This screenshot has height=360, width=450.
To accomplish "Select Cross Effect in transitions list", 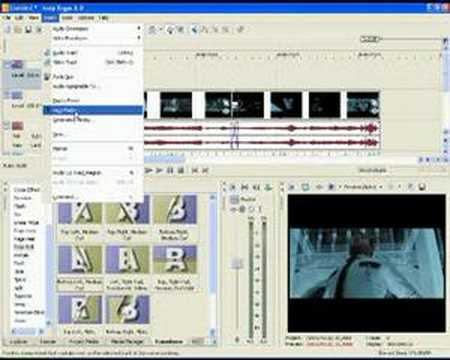I will 27,190.
